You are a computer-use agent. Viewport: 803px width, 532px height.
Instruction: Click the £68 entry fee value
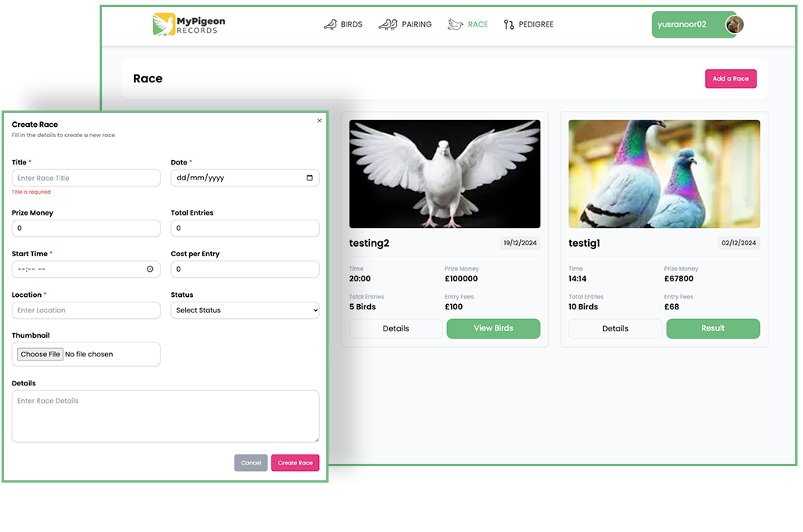[x=671, y=307]
